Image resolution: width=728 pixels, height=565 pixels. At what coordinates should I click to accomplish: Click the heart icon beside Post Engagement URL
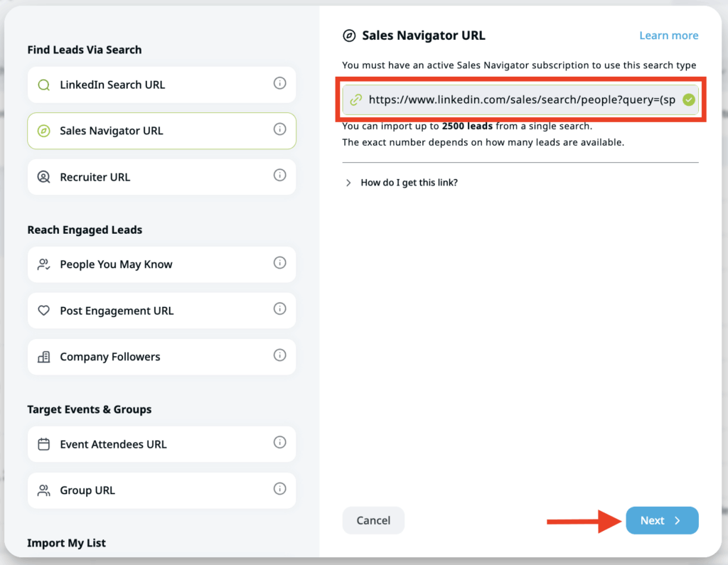[x=43, y=310]
